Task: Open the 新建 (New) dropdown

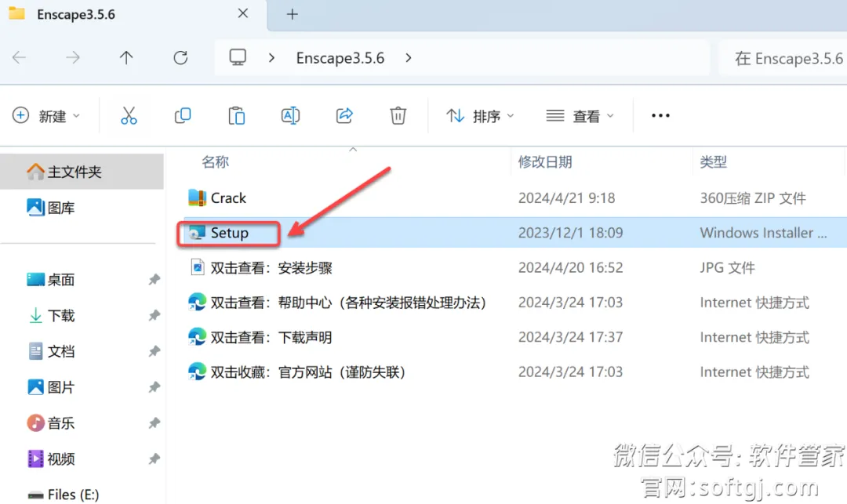Action: click(46, 115)
